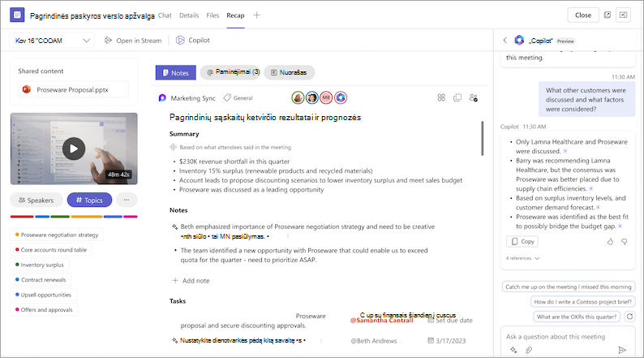Jump to the orange topic timeline segment

(x=87, y=217)
